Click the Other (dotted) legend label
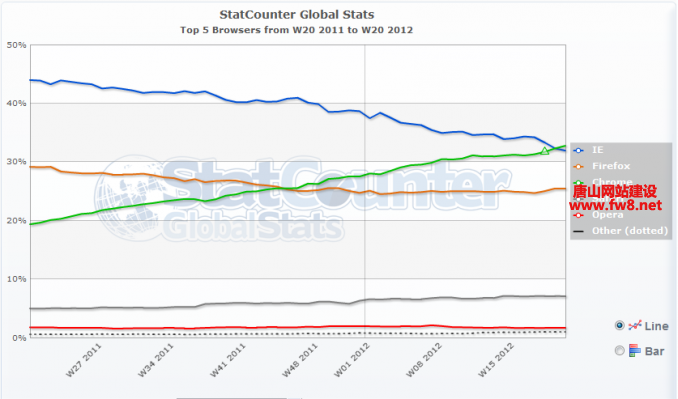The width and height of the screenshot is (678, 399). [630, 231]
